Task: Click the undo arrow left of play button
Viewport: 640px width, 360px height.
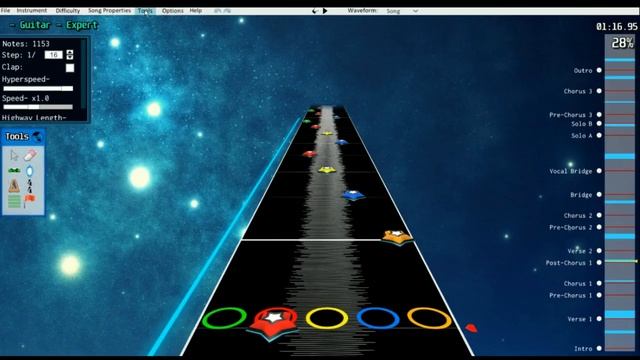Action: pos(315,11)
